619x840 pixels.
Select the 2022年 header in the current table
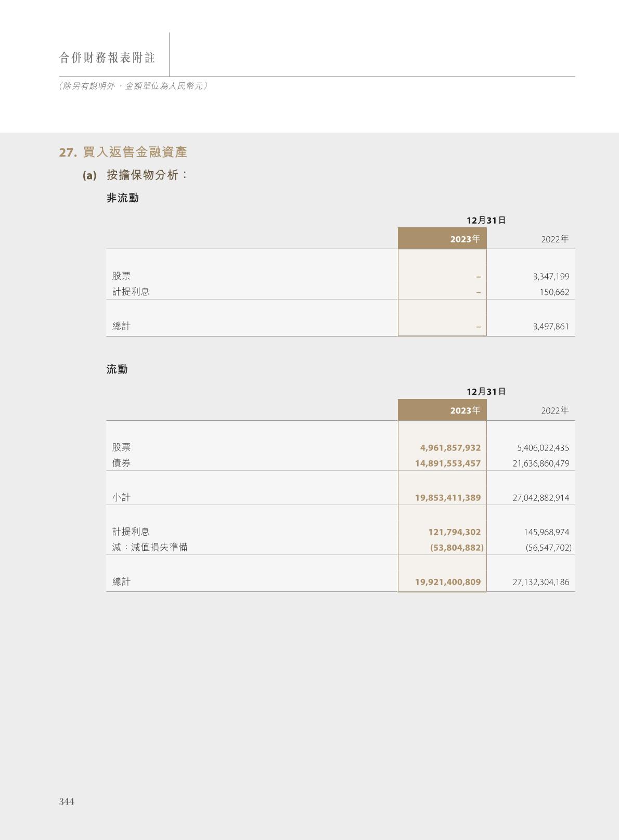(x=554, y=410)
